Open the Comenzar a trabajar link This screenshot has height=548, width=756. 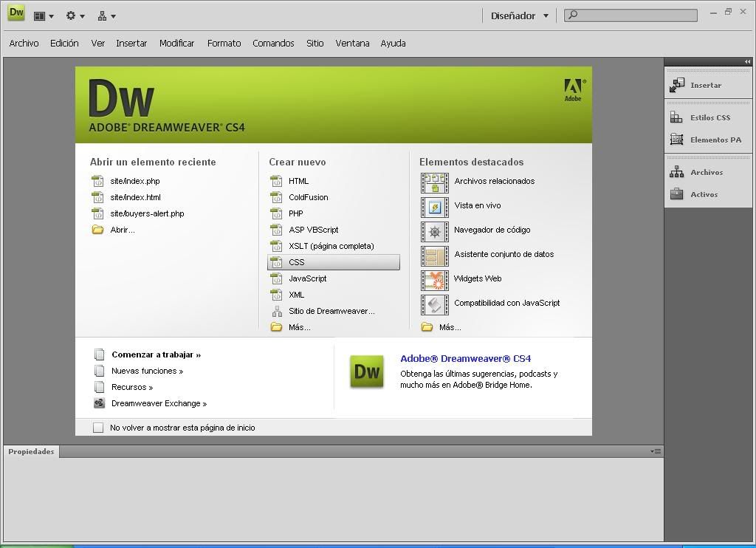click(157, 355)
